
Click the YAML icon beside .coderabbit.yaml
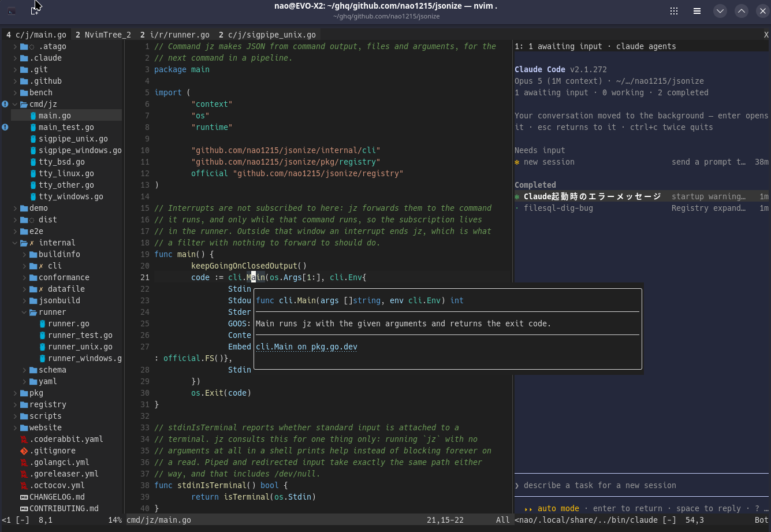[24, 439]
